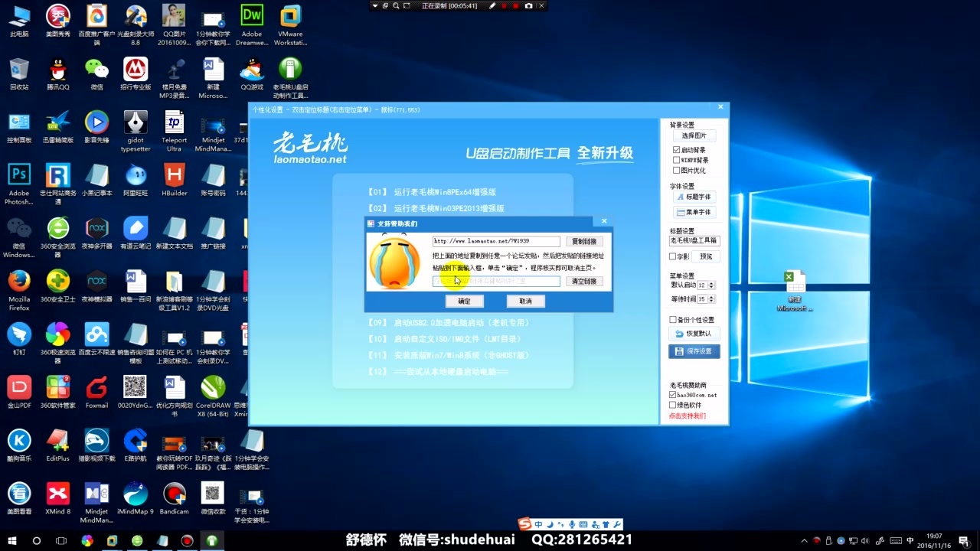Toggle 启动背景 checkbox

(x=676, y=150)
